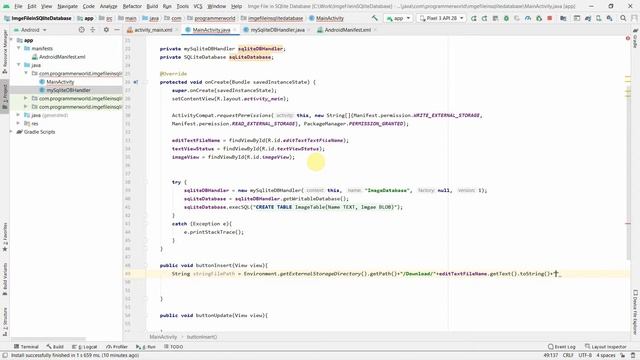Image resolution: width=640 pixels, height=360 pixels.
Task: Open the Analyze menu
Action: pyautogui.click(x=108, y=6)
